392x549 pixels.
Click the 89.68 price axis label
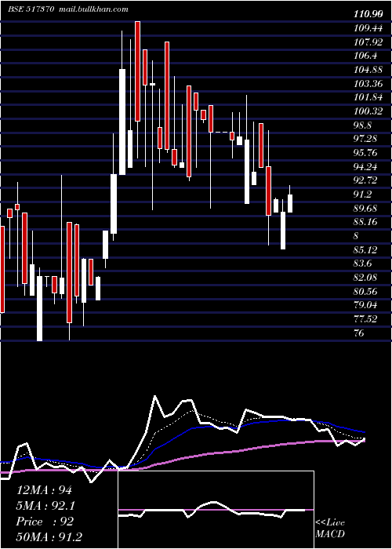tap(365, 209)
